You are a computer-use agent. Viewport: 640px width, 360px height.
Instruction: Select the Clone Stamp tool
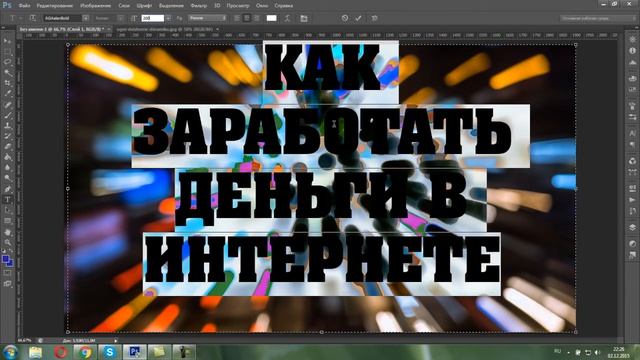pos(7,126)
